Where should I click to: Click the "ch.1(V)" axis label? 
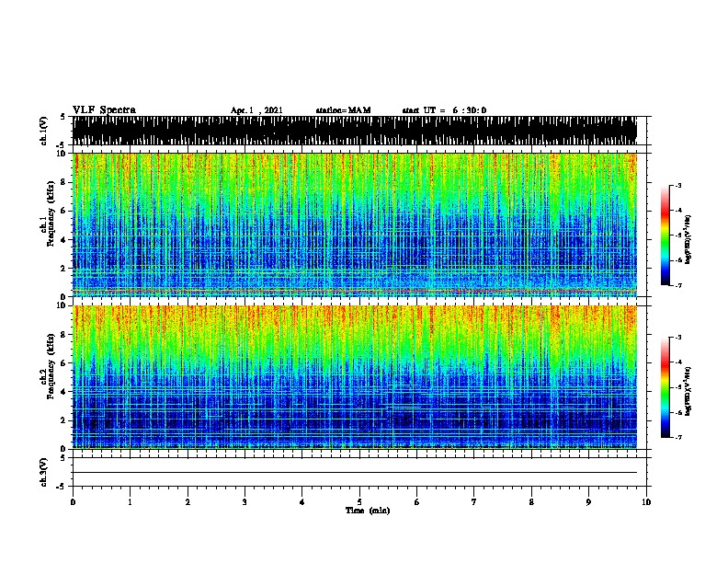point(43,131)
